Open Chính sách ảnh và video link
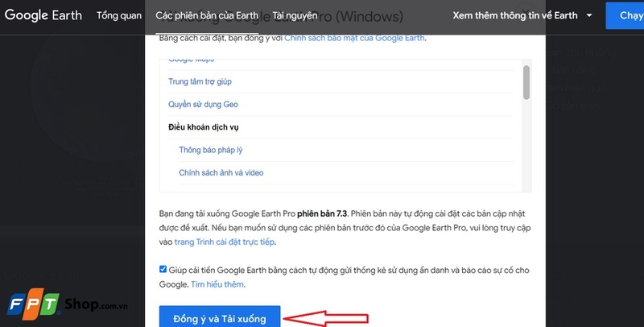644x327 pixels. [x=221, y=173]
